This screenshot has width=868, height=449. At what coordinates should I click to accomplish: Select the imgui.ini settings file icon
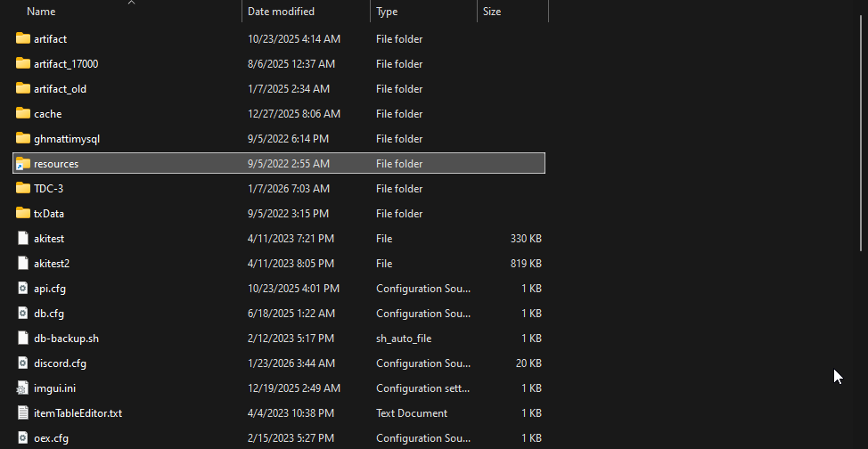pos(22,388)
